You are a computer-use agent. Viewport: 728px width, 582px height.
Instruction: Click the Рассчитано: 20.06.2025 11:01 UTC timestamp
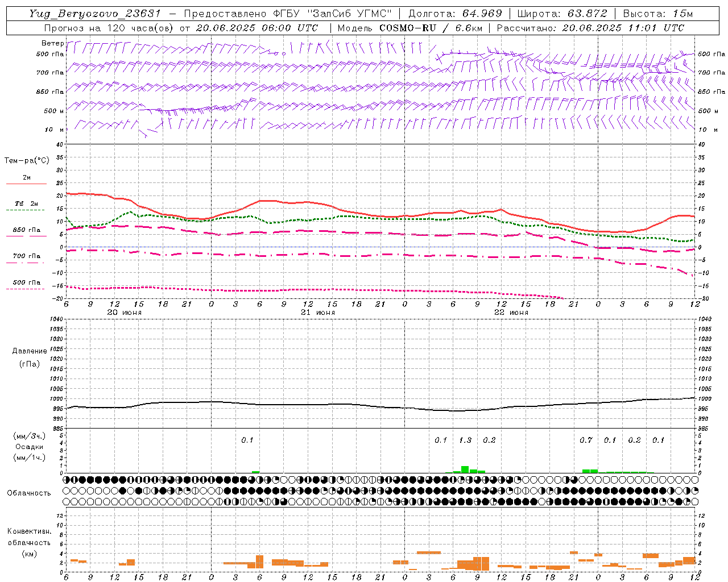[590, 28]
